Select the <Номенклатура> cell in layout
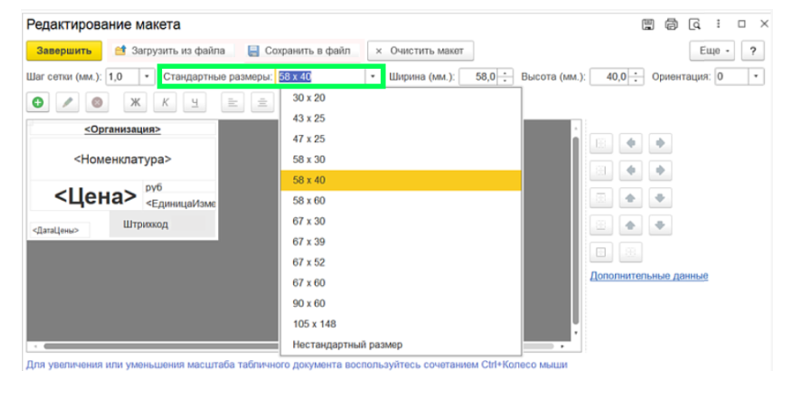The width and height of the screenshot is (793, 394). coord(123,159)
